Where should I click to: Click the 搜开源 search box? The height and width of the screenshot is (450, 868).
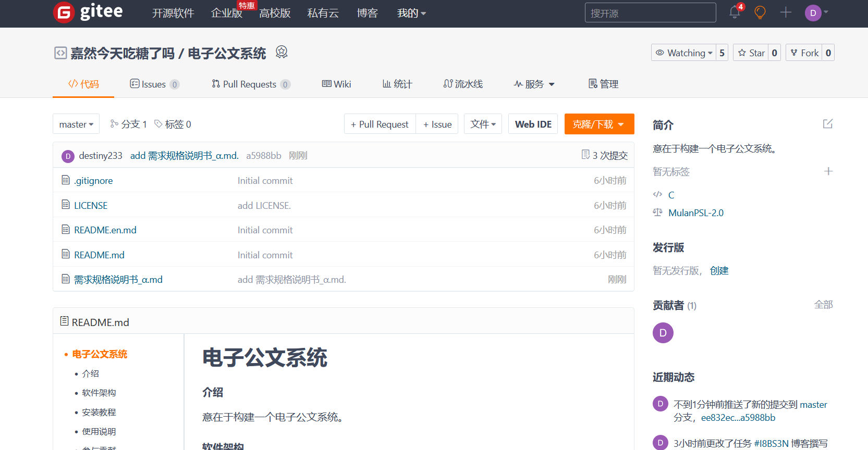click(651, 13)
